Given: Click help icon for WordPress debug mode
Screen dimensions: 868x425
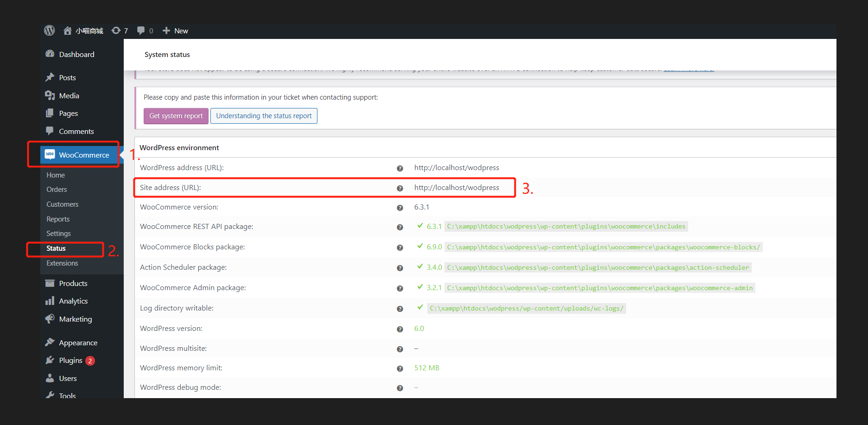Looking at the screenshot, I should (x=400, y=388).
